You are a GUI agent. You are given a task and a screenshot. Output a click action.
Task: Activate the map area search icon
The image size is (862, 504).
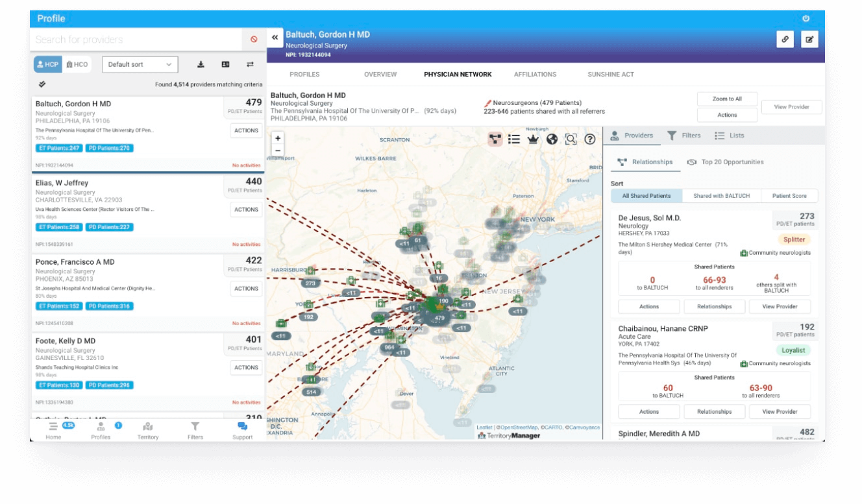[571, 139]
